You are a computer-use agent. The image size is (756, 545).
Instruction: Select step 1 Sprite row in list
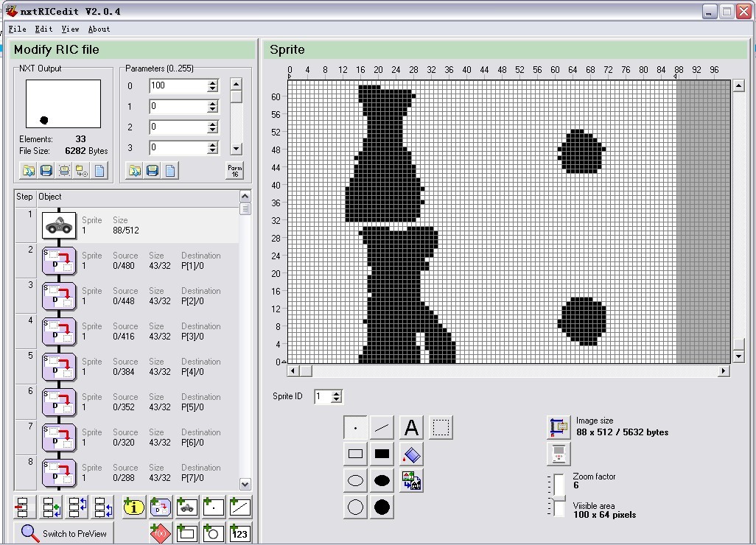coord(127,225)
